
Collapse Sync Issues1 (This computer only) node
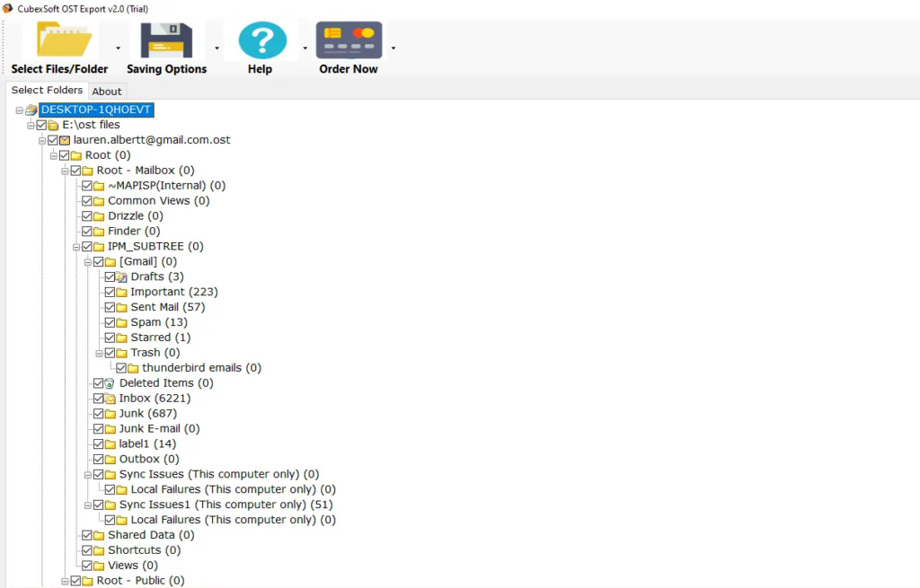(88, 505)
